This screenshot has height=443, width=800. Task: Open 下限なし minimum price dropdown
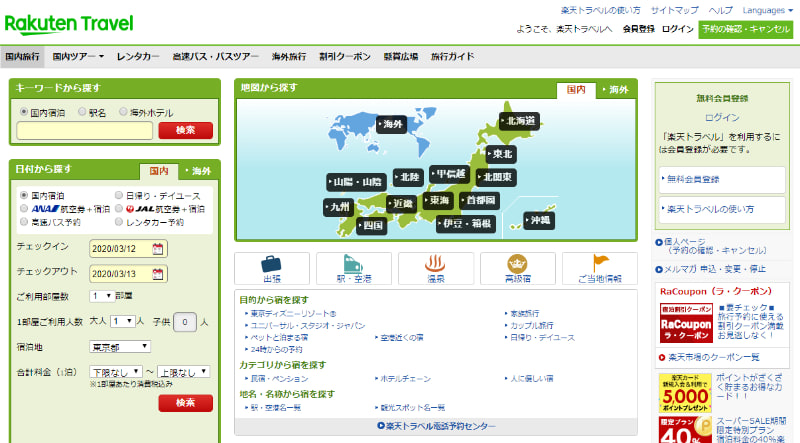(x=116, y=372)
